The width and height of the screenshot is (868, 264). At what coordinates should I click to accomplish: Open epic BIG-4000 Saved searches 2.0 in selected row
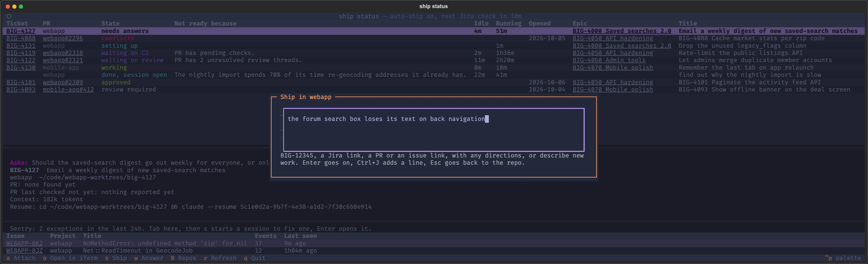[622, 31]
